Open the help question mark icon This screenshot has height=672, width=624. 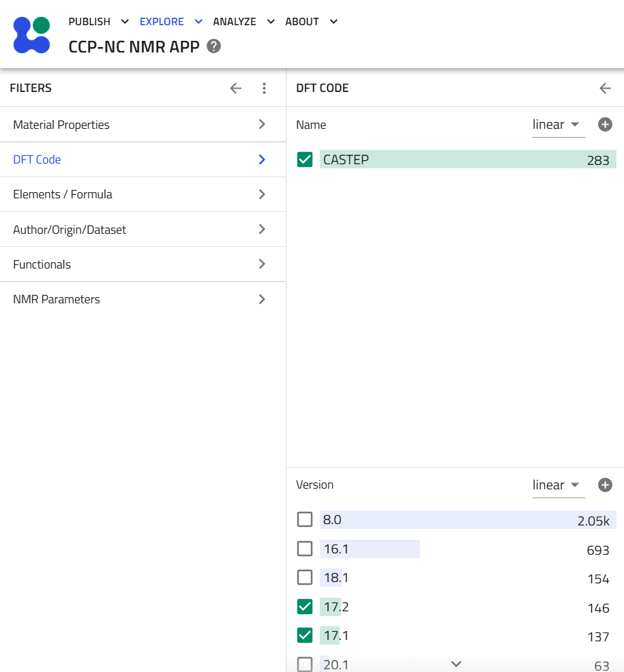click(x=213, y=46)
